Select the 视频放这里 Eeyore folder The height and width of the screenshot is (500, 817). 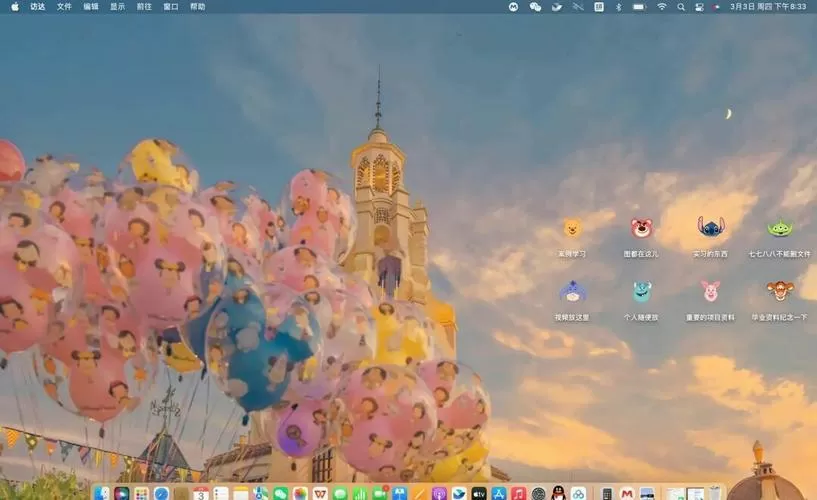[572, 301]
